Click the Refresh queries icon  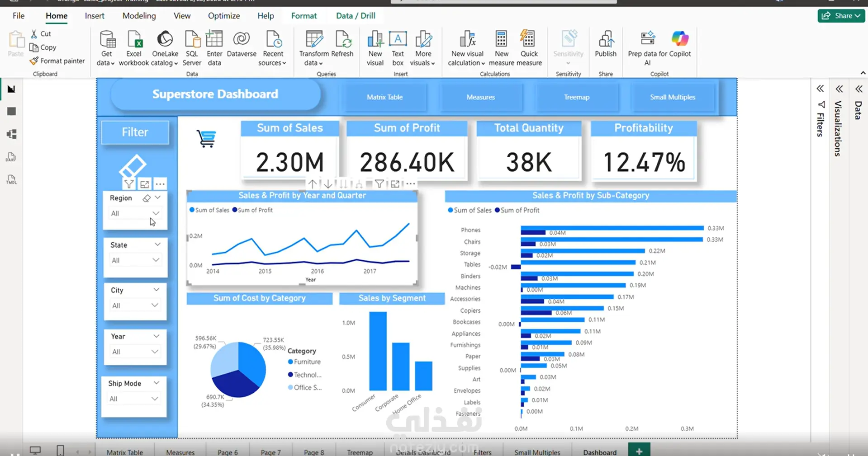click(342, 40)
